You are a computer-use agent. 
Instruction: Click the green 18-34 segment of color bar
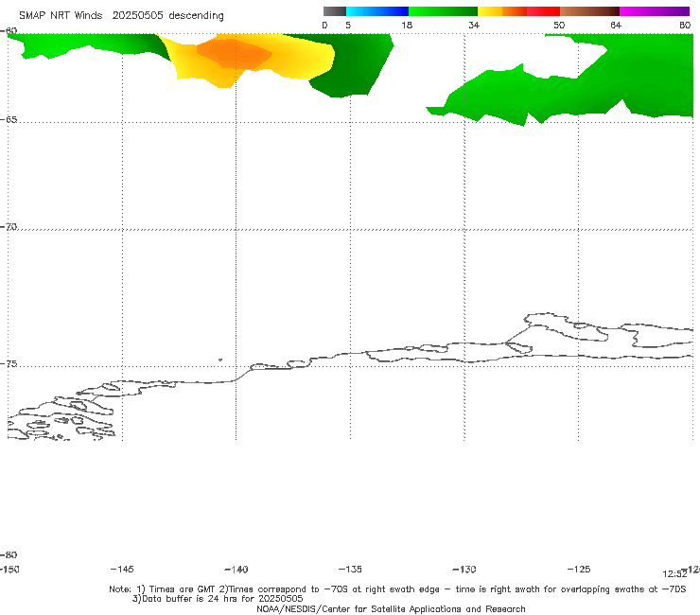pyautogui.click(x=443, y=11)
